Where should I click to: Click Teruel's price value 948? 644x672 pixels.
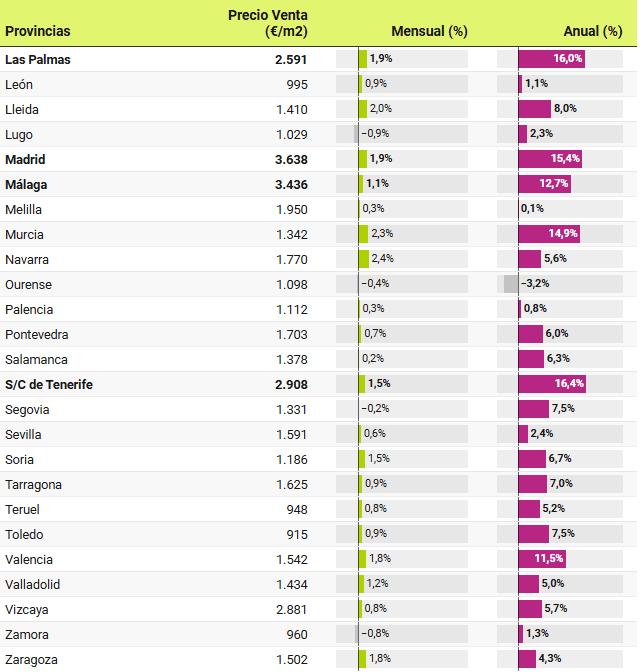click(x=297, y=509)
